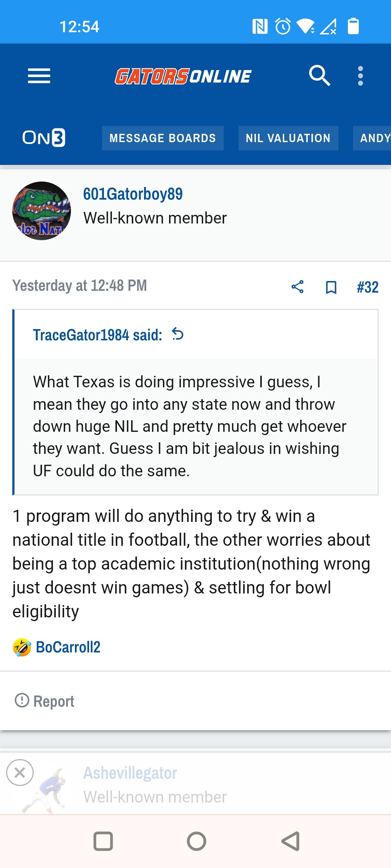View 601Gatorboy89's avatar

pyautogui.click(x=42, y=211)
